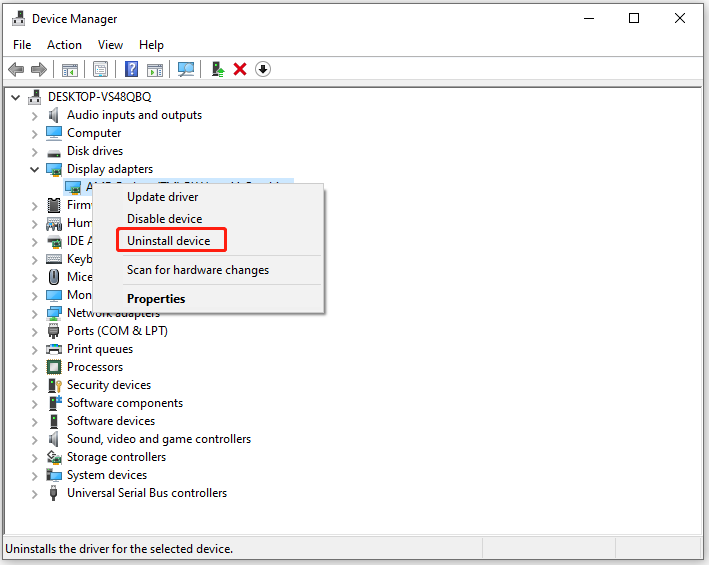Click the Keyboards icon
The height and width of the screenshot is (565, 709).
(x=54, y=259)
